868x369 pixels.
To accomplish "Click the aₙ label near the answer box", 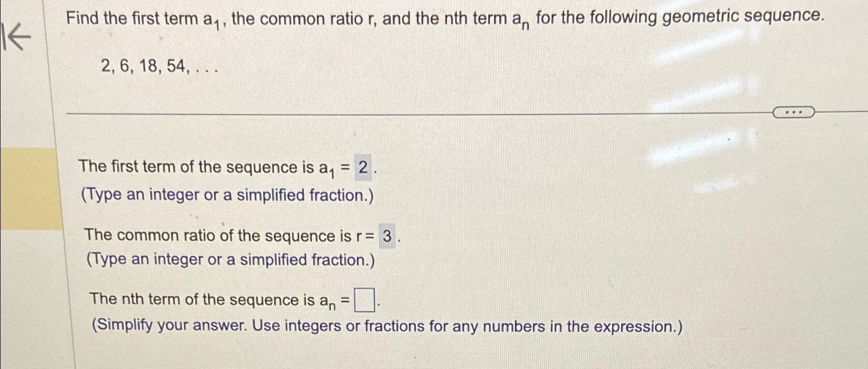I will pyautogui.click(x=332, y=301).
